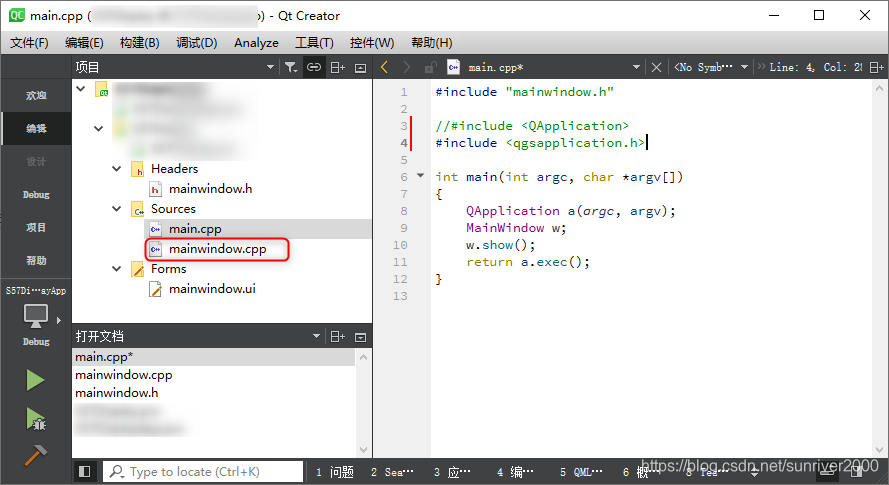Image resolution: width=889 pixels, height=485 pixels.
Task: Open the 3 Application Output pane
Action: (x=452, y=472)
